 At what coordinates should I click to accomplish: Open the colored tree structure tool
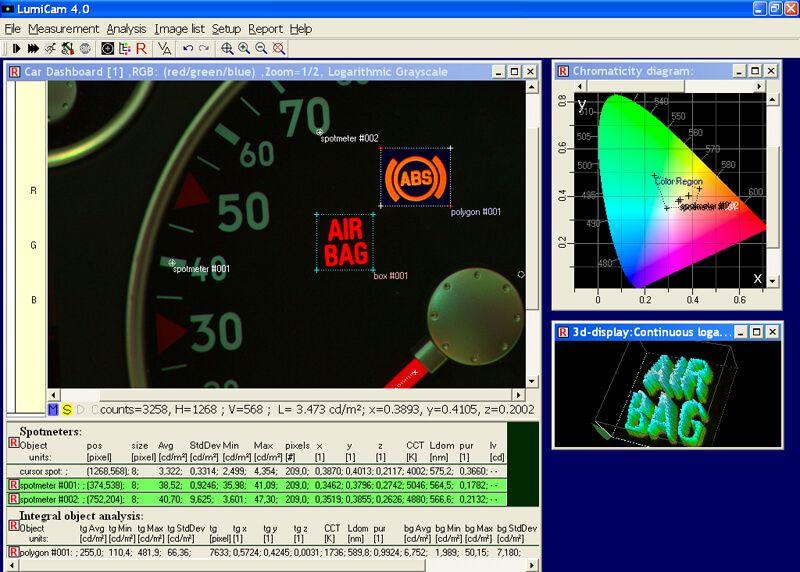tap(124, 48)
